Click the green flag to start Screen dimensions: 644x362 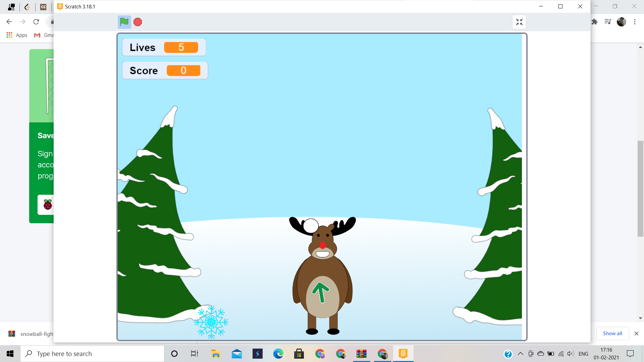tap(124, 22)
